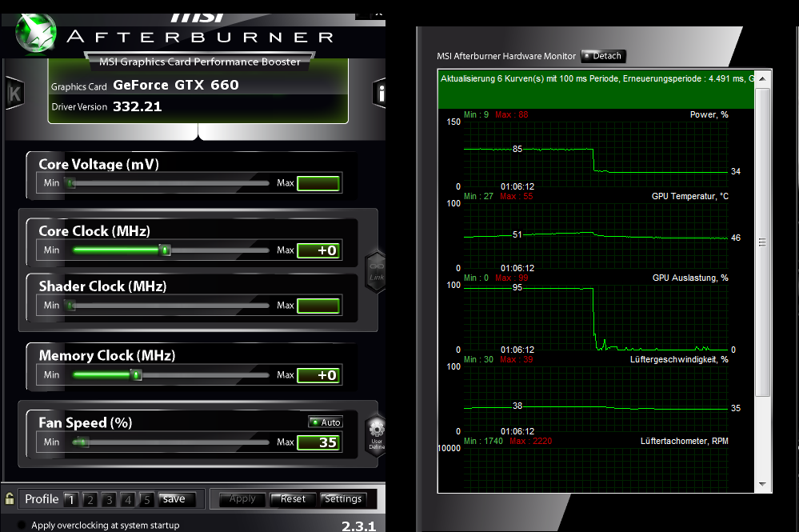Viewport: 799px width, 532px height.
Task: Click the Shader Clock slider handle
Action: coord(71,306)
